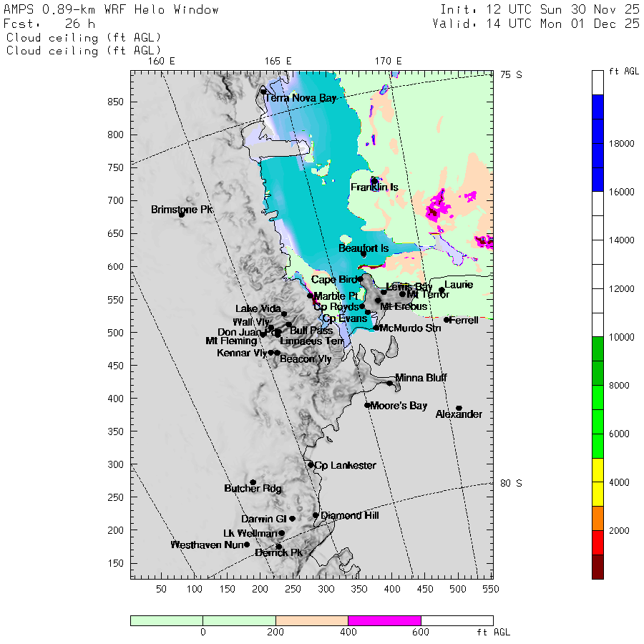644x644 pixels.
Task: Click the peach 200-400 ft legend swatch
Action: click(x=312, y=620)
